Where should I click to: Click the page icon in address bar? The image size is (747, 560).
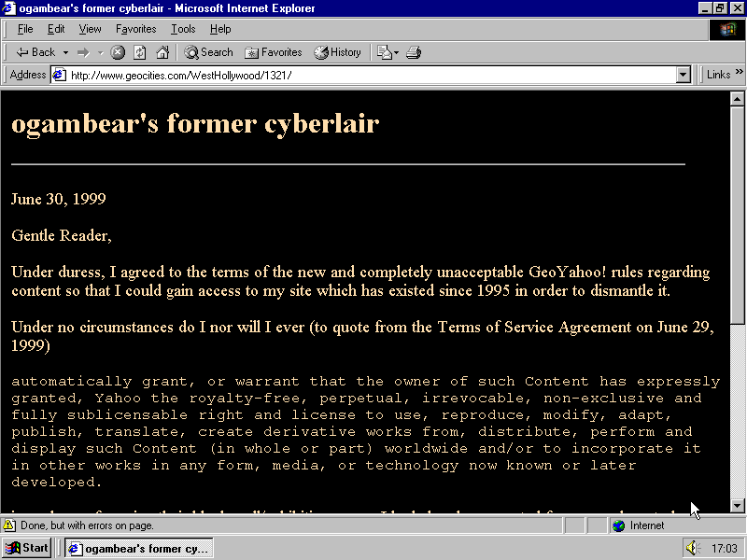(x=60, y=76)
